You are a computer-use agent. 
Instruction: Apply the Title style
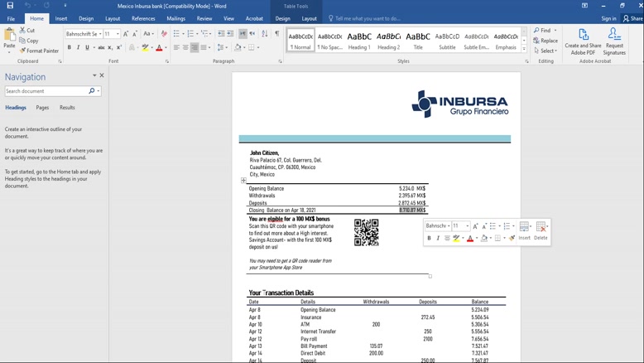(x=418, y=41)
